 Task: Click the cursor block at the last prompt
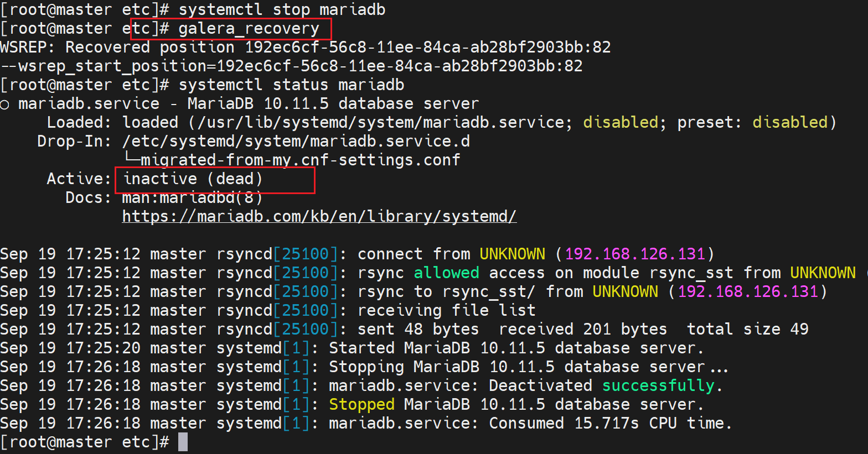point(183,442)
